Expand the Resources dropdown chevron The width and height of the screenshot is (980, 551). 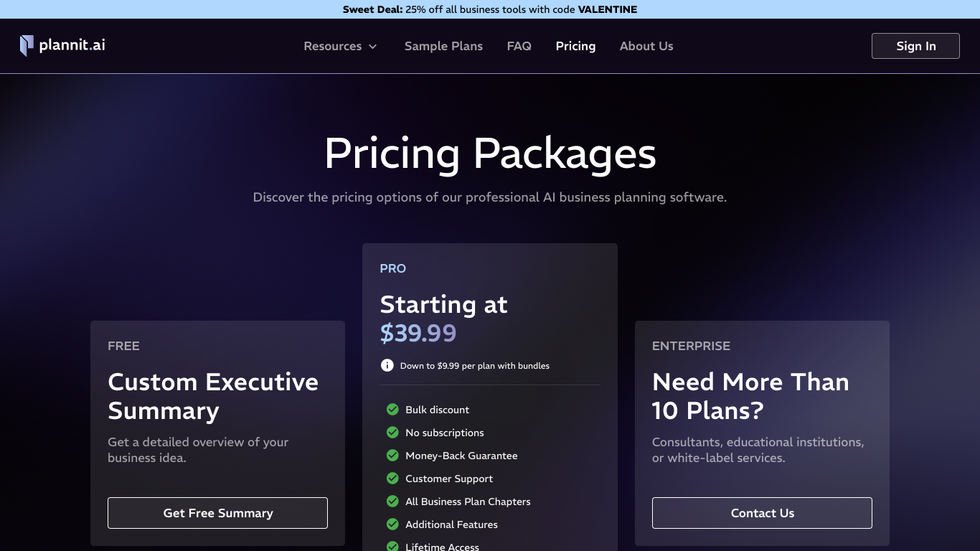372,47
